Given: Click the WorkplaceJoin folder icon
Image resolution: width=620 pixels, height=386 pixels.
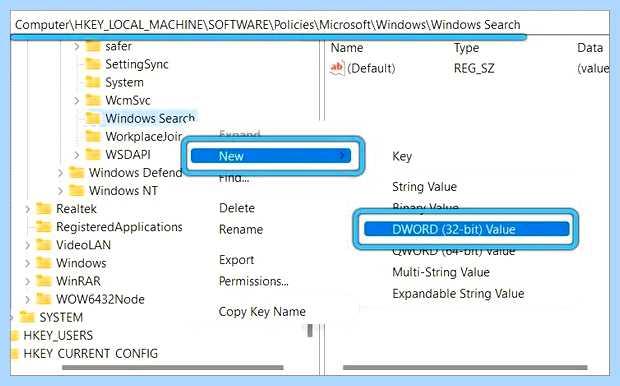Looking at the screenshot, I should coord(93,136).
